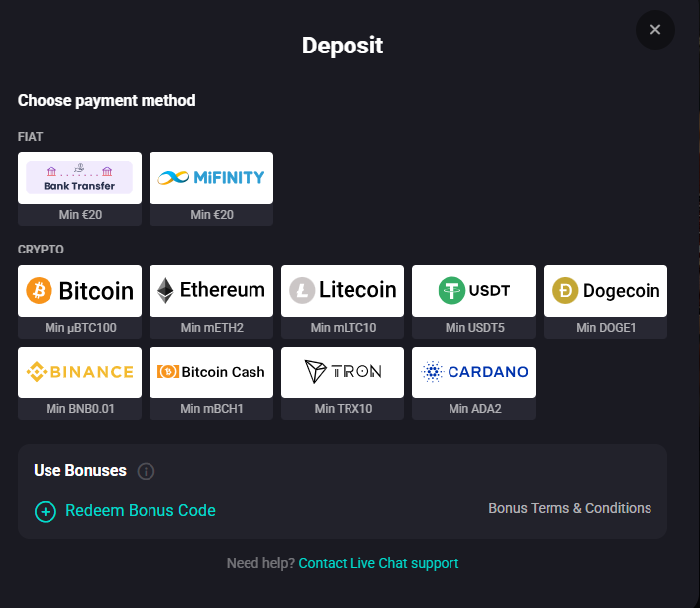Select MiFinity fiat payment method
700x608 pixels.
(x=211, y=177)
